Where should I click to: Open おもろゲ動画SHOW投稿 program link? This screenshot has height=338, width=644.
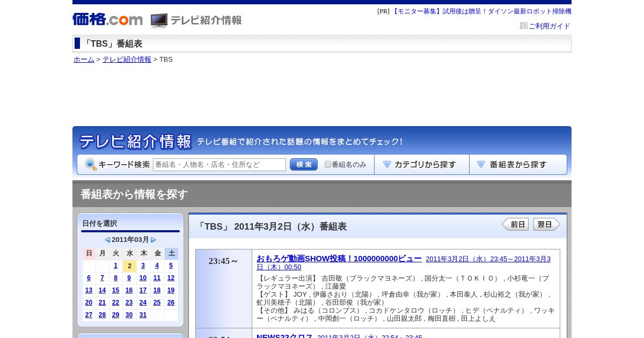339,259
